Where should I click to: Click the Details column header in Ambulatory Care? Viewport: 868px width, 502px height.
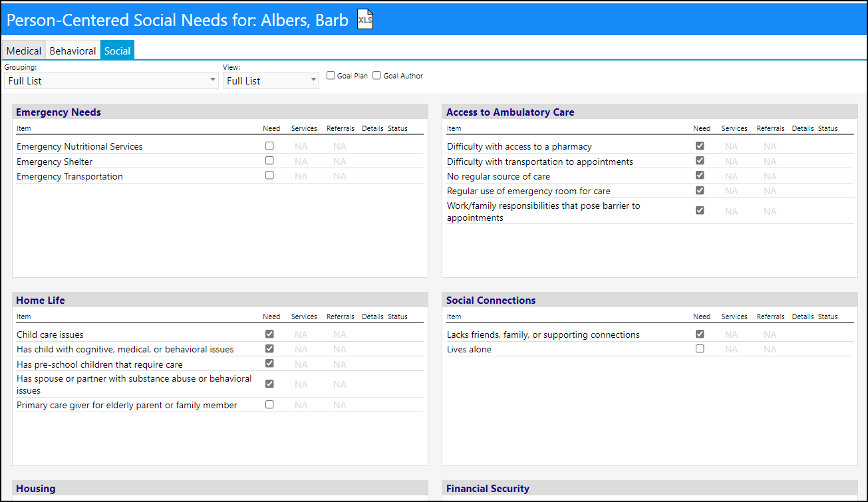click(x=803, y=128)
